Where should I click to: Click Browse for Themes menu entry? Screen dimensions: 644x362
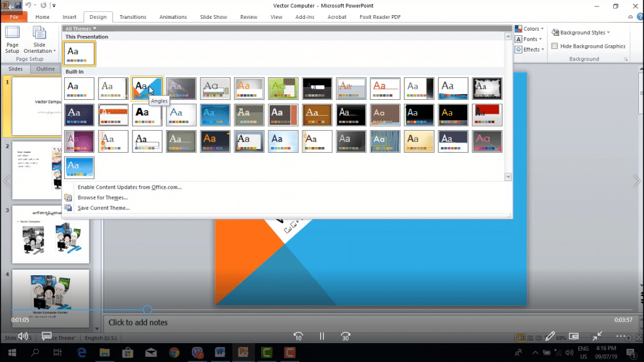[103, 197]
